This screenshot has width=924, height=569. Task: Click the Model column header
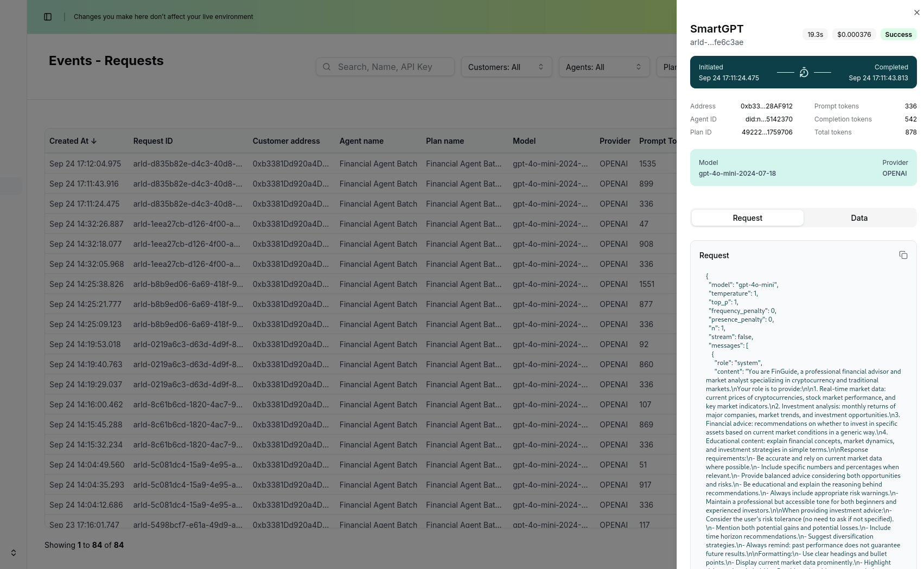tap(524, 141)
